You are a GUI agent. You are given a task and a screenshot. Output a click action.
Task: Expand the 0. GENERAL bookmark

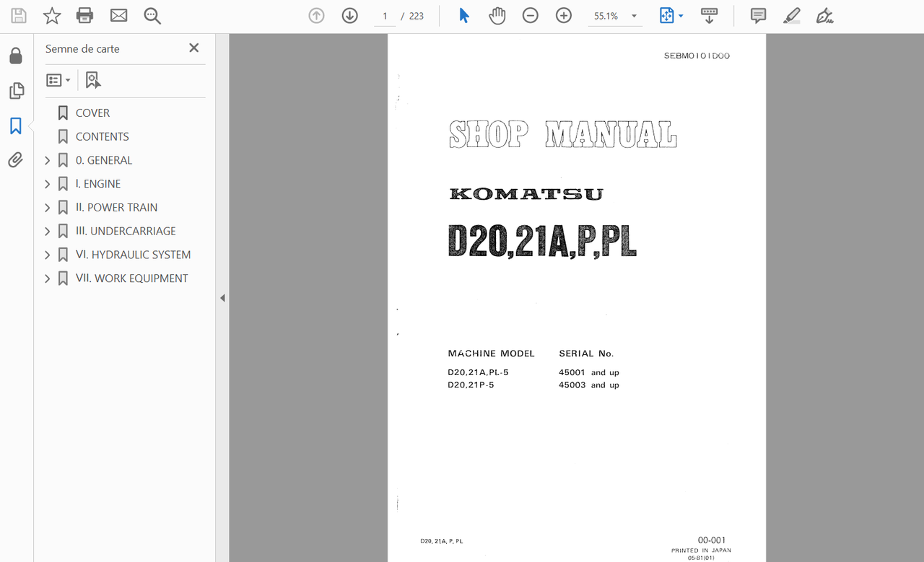tap(48, 160)
